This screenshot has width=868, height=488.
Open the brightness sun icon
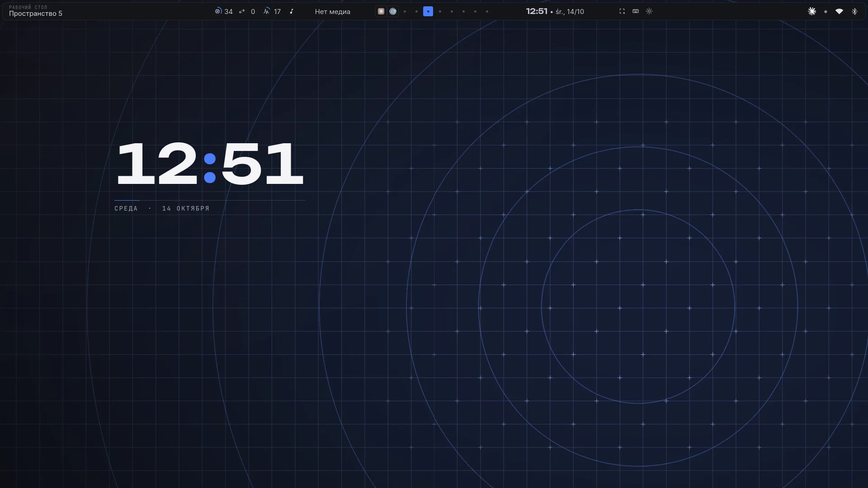point(649,11)
